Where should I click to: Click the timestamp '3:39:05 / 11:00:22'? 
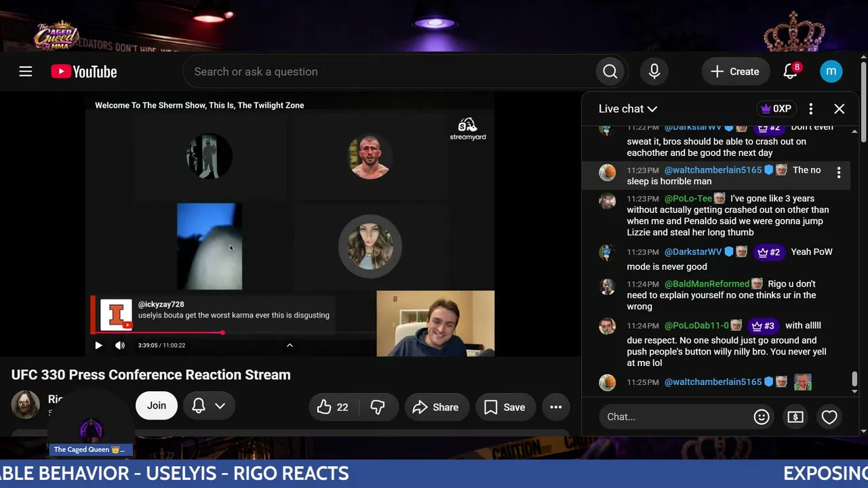[x=161, y=346]
